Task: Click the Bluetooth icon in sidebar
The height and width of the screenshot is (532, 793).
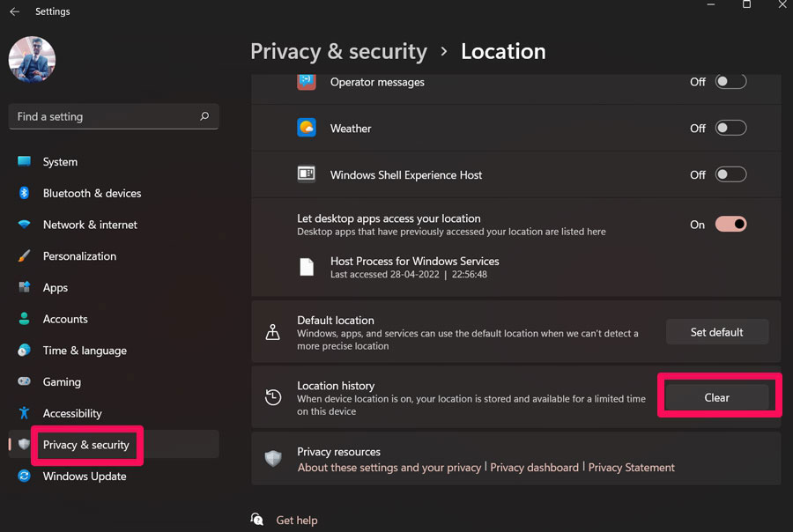Action: click(25, 193)
